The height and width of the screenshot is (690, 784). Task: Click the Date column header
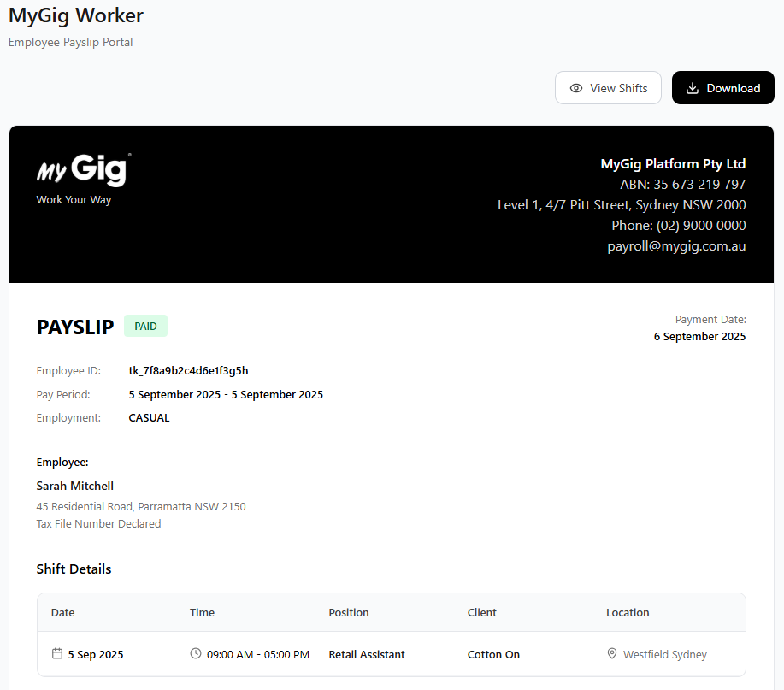coord(62,612)
